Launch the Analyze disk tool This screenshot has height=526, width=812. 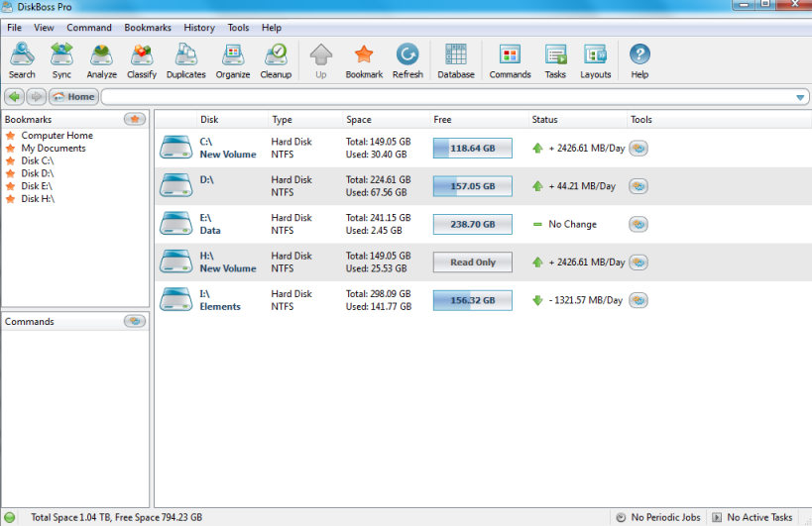click(101, 61)
